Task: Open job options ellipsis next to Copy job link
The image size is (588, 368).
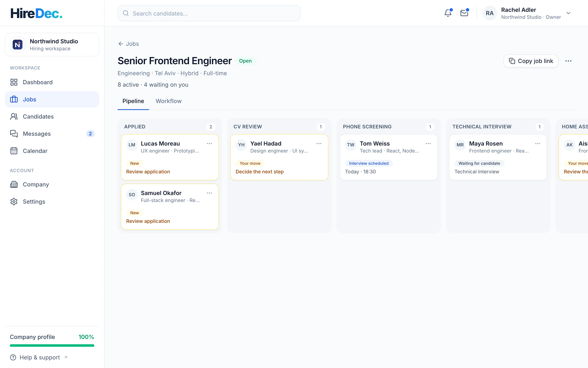Action: pyautogui.click(x=568, y=61)
